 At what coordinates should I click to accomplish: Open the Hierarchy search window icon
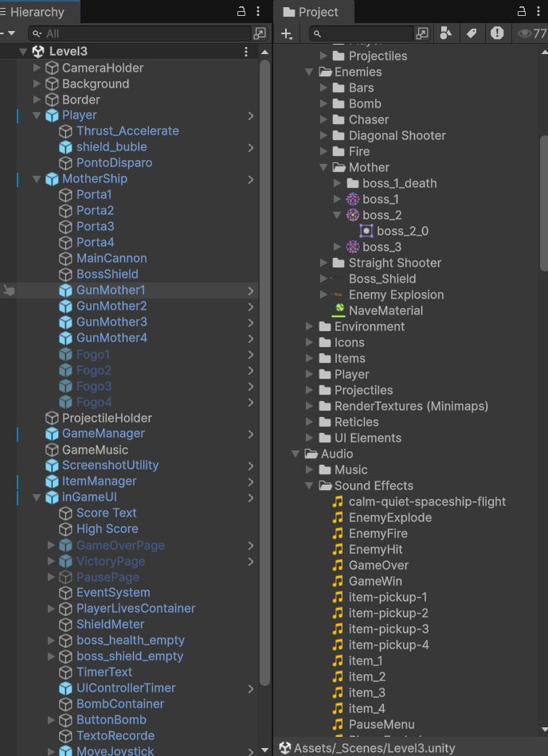pos(260,33)
